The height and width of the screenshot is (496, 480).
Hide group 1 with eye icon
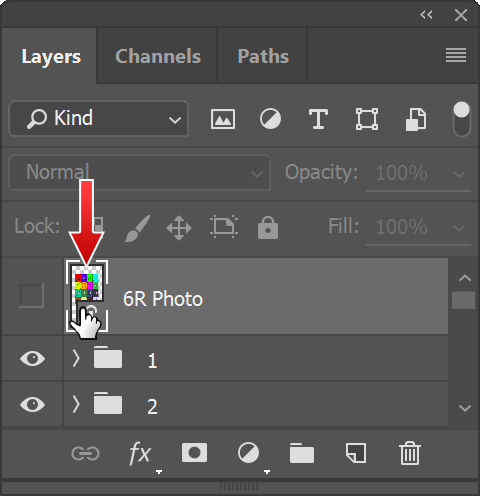tap(32, 359)
